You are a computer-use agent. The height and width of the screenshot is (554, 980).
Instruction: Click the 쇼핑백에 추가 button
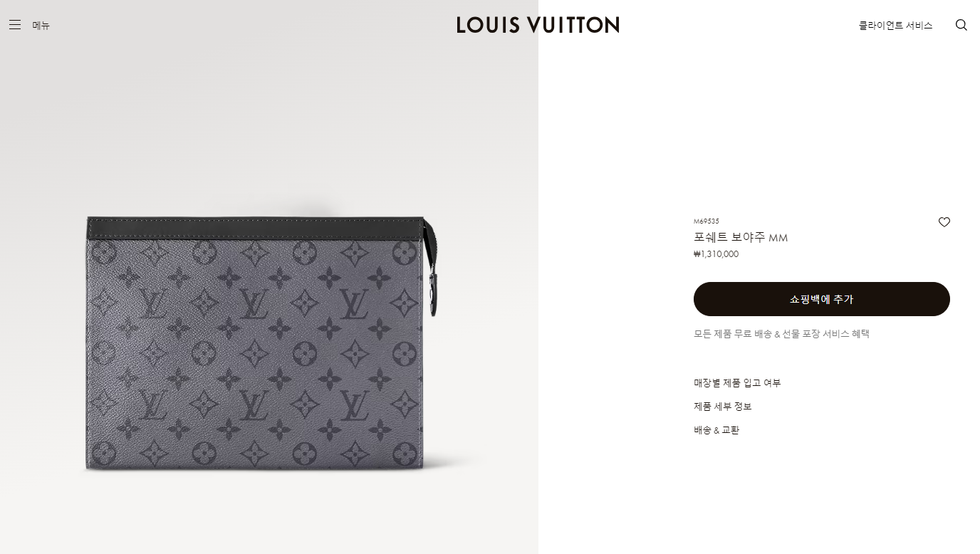tap(822, 299)
